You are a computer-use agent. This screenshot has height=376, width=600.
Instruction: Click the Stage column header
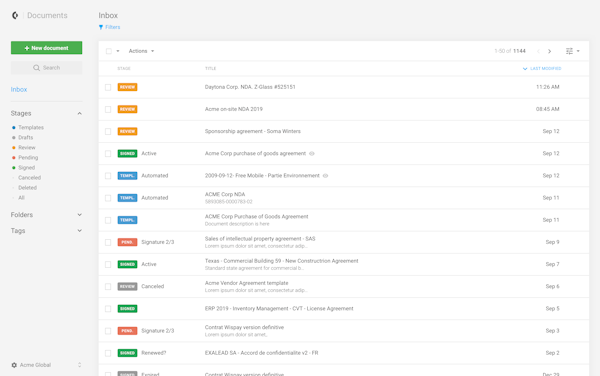click(124, 69)
